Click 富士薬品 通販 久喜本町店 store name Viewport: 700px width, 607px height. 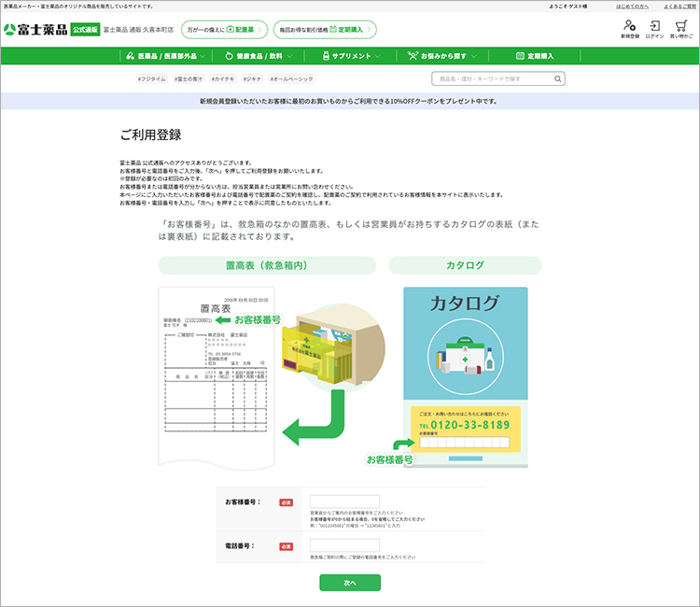tap(138, 30)
